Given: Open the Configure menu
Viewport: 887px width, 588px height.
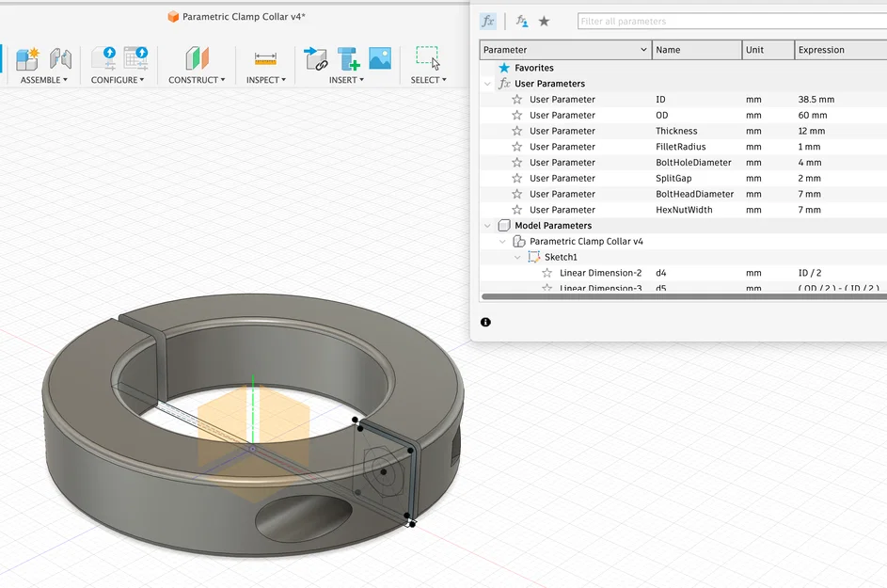Looking at the screenshot, I should (117, 79).
